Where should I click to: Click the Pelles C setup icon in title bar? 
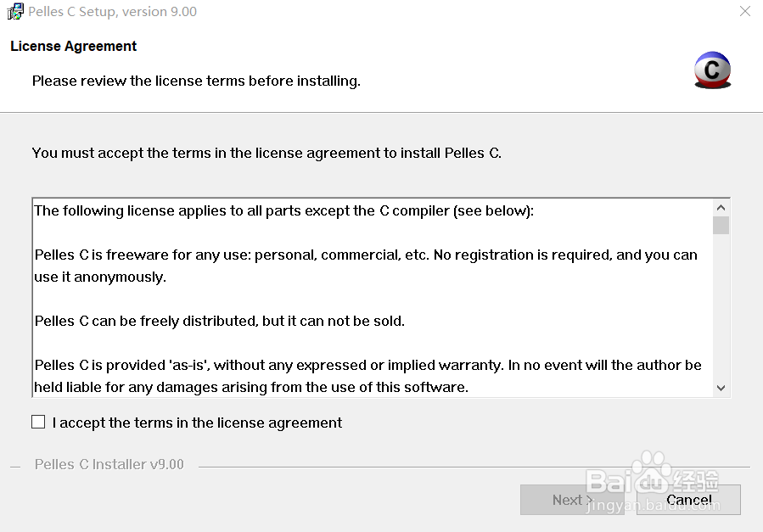[14, 11]
